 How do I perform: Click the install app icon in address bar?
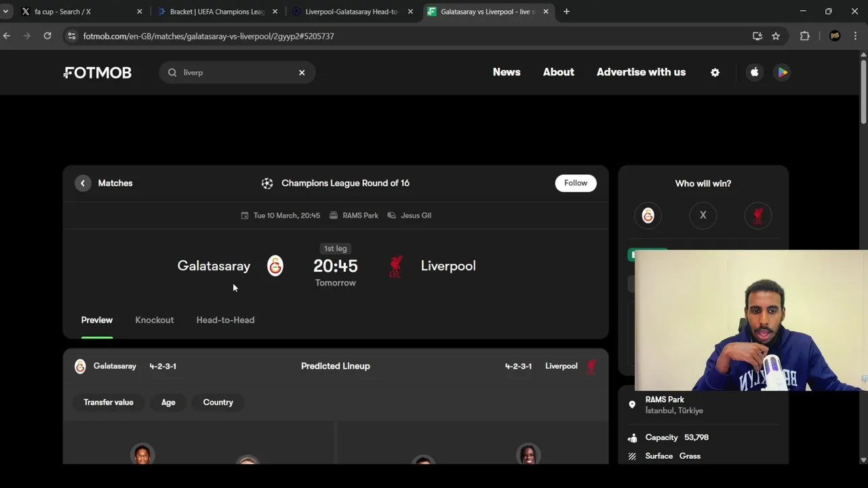click(x=757, y=36)
